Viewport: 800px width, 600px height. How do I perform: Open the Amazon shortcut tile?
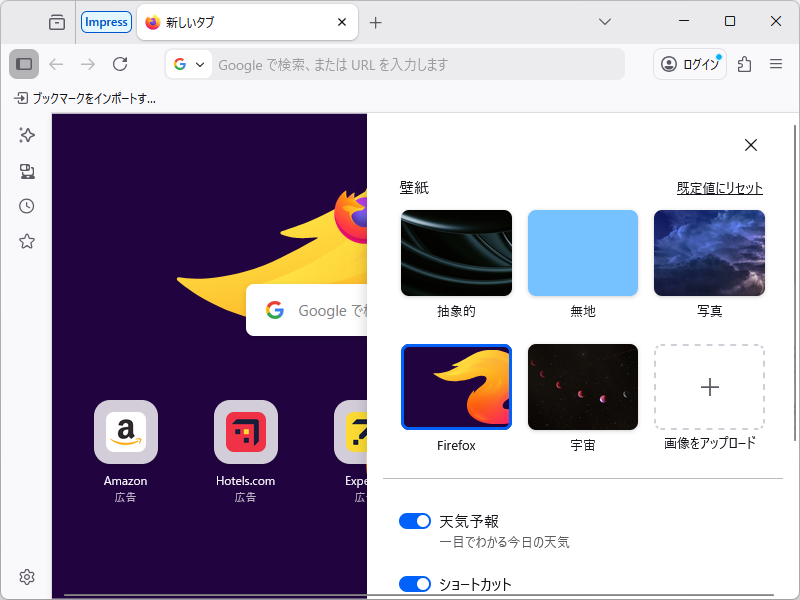[125, 432]
